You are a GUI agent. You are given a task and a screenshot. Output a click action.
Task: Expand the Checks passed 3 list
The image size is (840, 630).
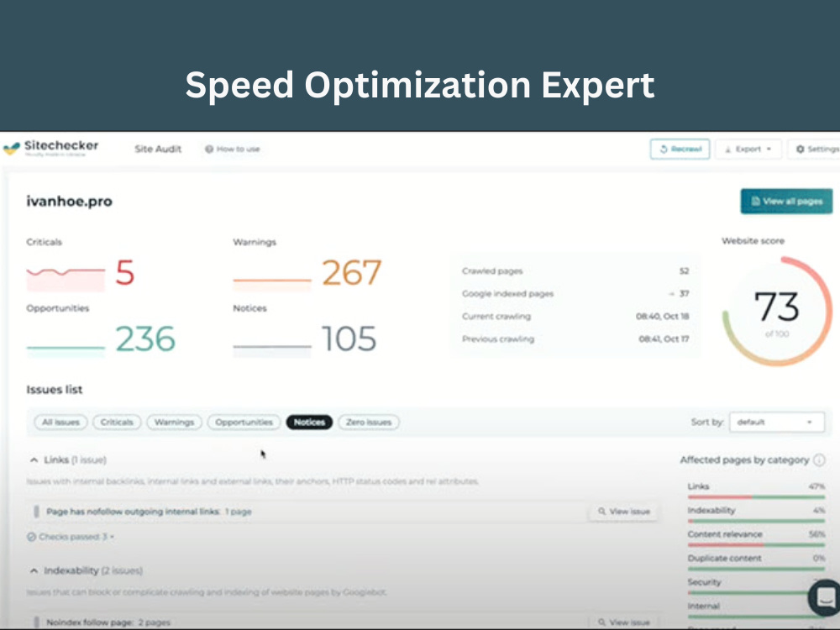71,537
